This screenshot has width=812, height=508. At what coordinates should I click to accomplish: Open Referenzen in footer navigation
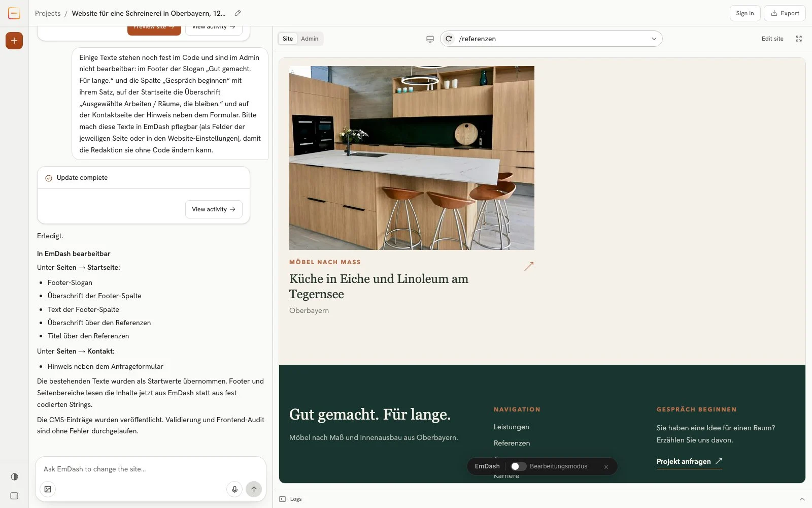(x=512, y=443)
